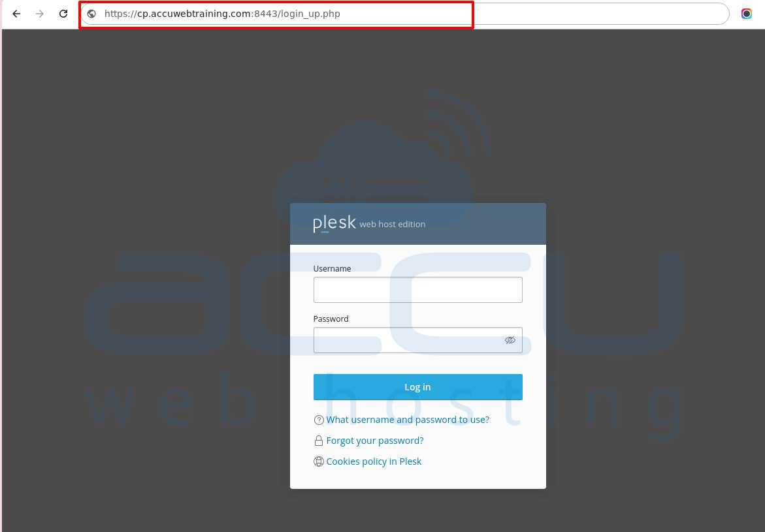765x532 pixels.
Task: Click the 'Password' field label
Action: [x=331, y=319]
